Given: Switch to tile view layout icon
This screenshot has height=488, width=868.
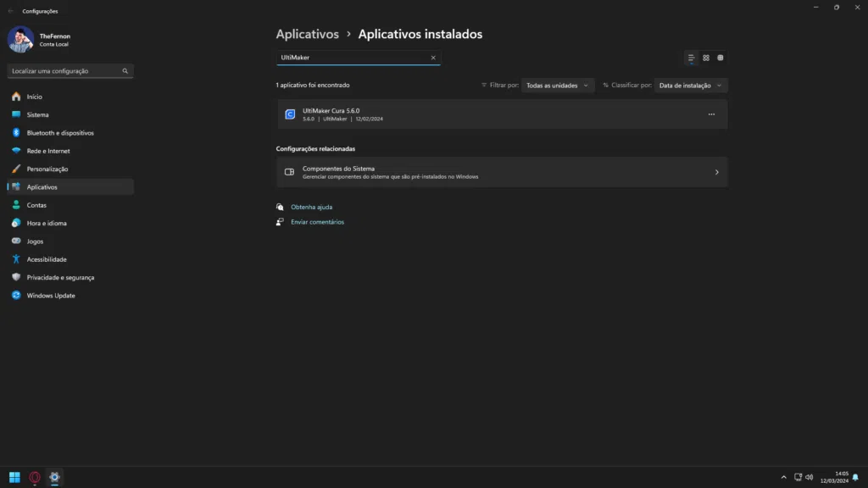Looking at the screenshot, I should pyautogui.click(x=721, y=58).
